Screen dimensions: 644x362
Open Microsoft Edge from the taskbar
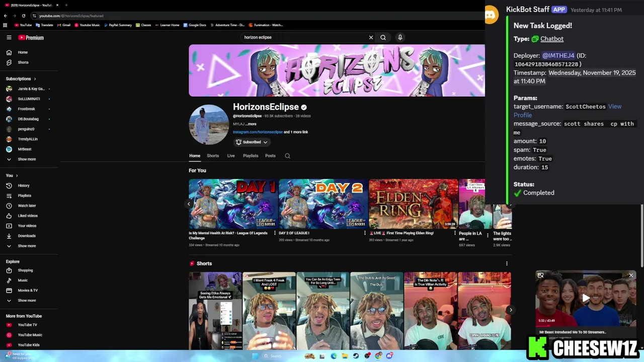tap(334, 356)
